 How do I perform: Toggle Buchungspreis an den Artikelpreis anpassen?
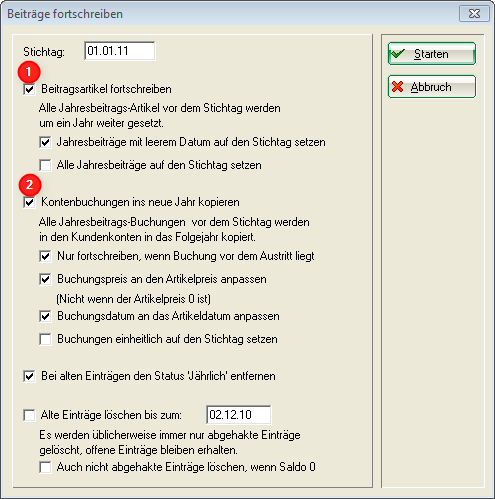point(45,279)
